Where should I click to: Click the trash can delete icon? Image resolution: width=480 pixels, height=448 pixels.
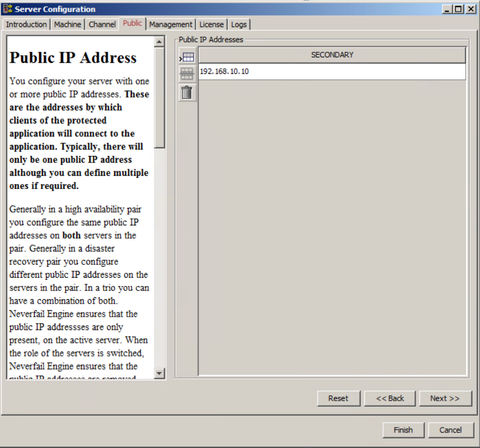[x=187, y=93]
